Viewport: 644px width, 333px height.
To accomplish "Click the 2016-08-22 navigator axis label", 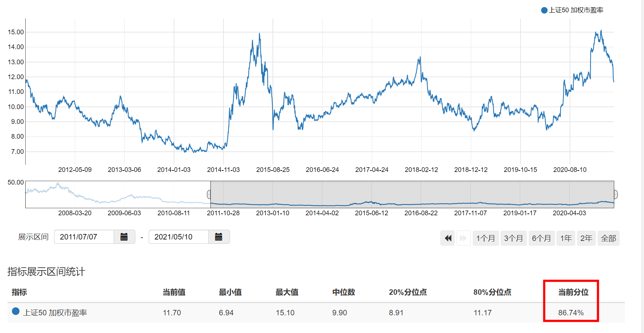I will [421, 213].
